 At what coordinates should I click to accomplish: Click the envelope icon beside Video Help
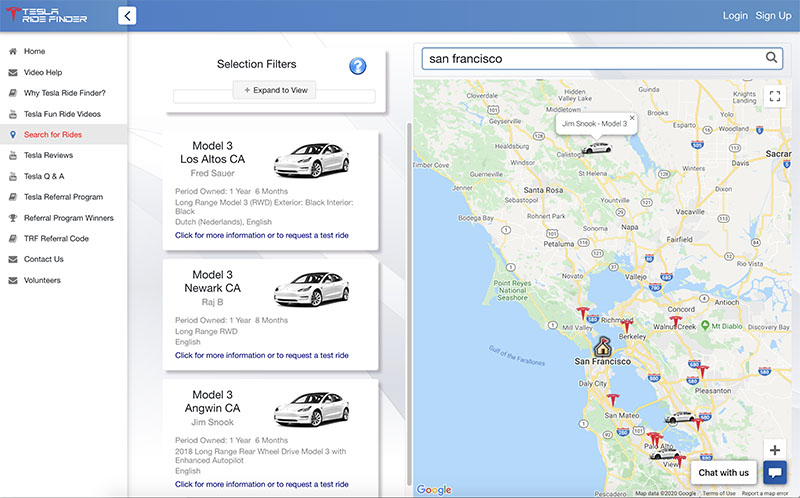coord(13,72)
